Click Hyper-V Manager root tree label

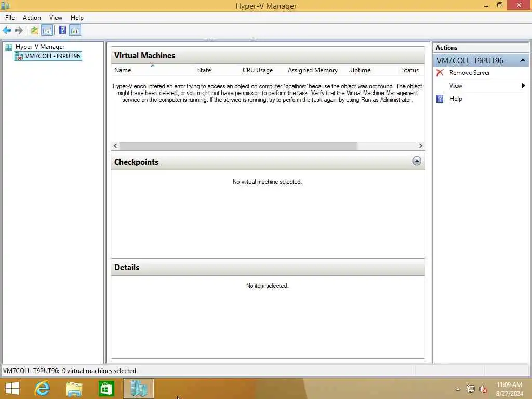(40, 47)
